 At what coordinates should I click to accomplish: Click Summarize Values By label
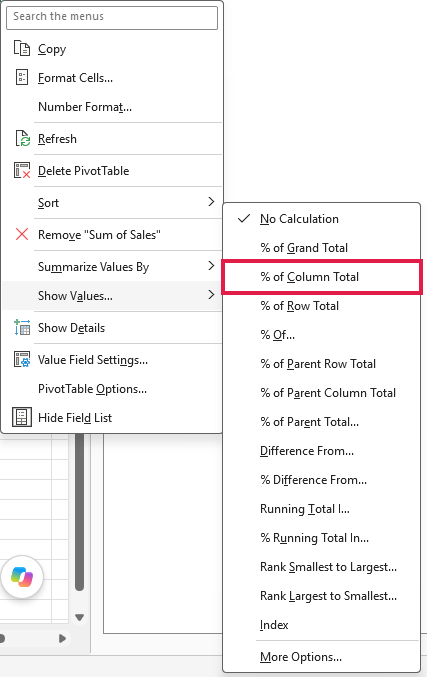tap(93, 267)
